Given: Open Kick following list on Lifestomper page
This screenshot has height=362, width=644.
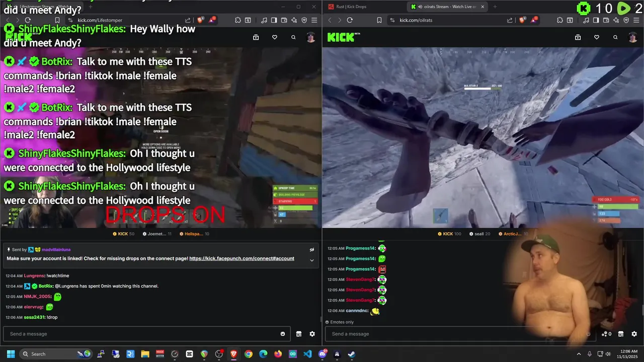Looking at the screenshot, I should tap(256, 37).
